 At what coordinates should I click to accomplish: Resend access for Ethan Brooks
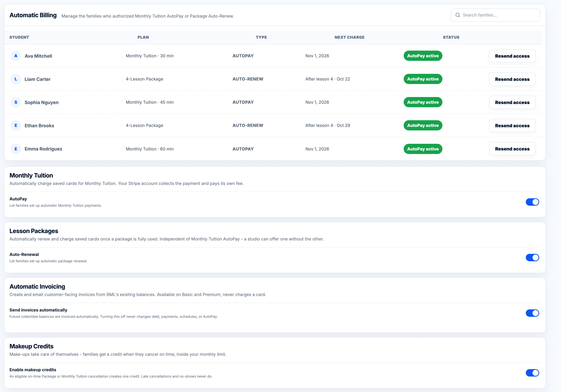(x=512, y=126)
